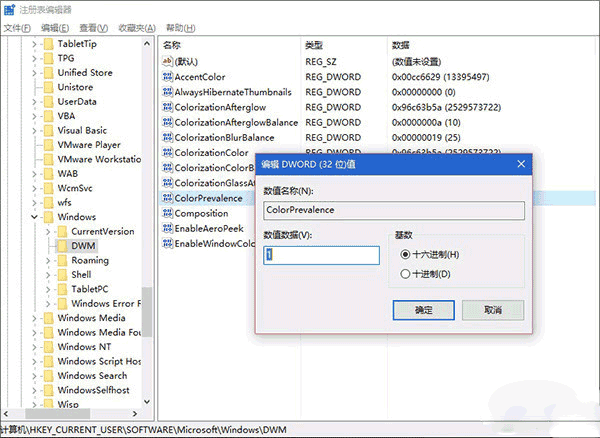Screen dimensions: 600x438
Task: Close the 编辑 DWORD dialog
Action: click(x=521, y=164)
